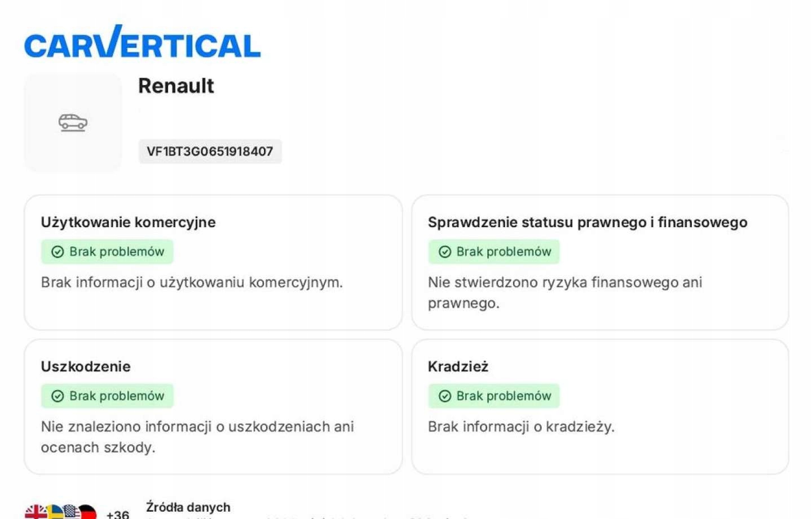The image size is (812, 519).
Task: Click the Źródła danych heading
Action: click(x=188, y=507)
